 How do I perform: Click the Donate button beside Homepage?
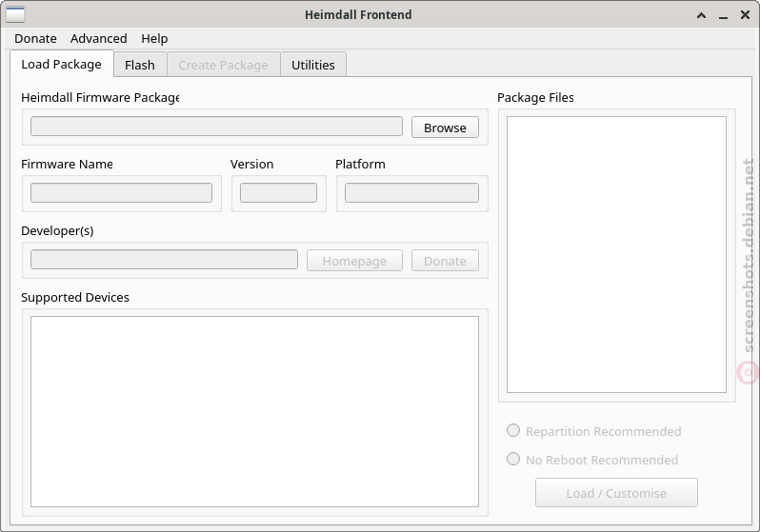pyautogui.click(x=445, y=261)
